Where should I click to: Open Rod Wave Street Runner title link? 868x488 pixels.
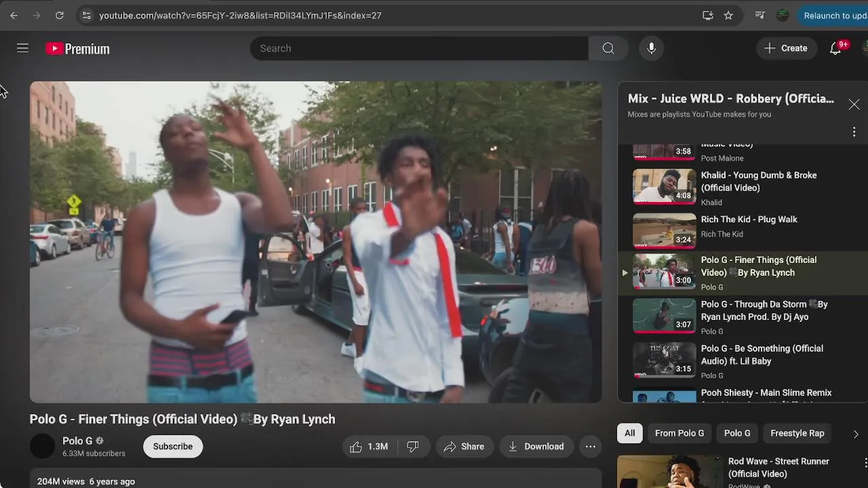point(778,468)
